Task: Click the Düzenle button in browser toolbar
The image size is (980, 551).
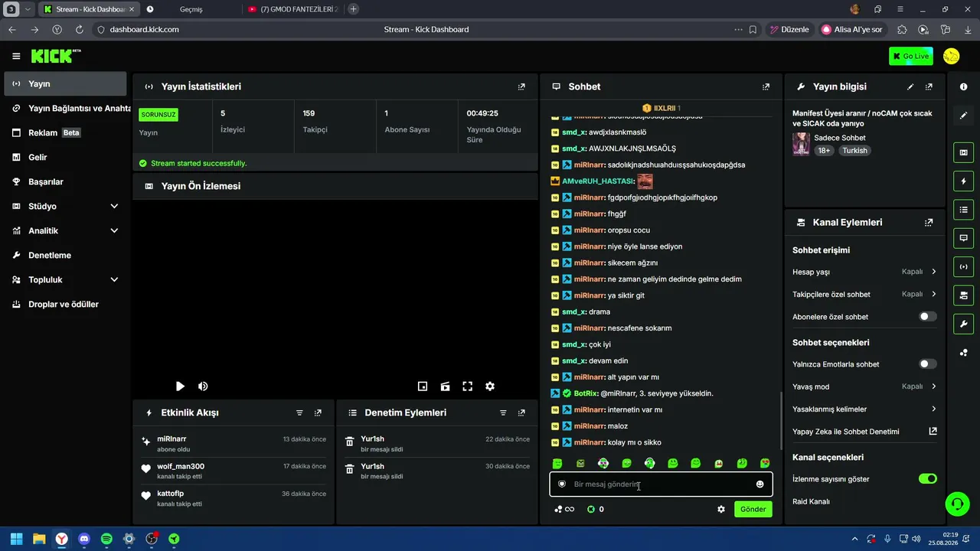Action: 789,30
